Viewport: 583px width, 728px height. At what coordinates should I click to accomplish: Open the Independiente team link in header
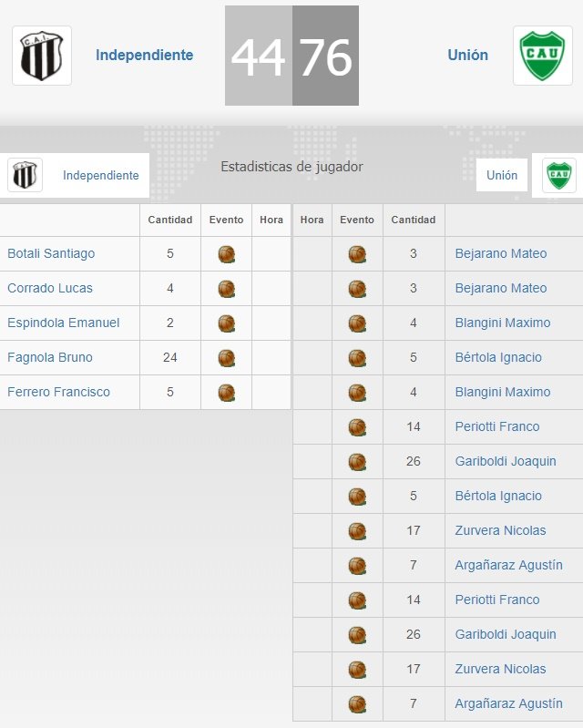(x=144, y=56)
